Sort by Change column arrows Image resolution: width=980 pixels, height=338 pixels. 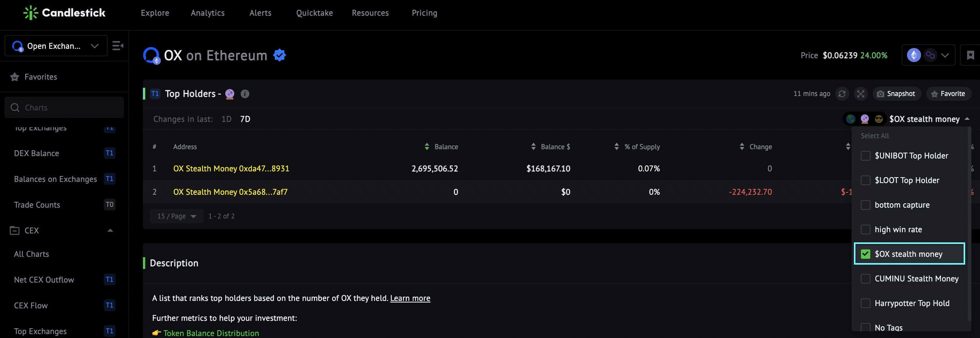[742, 147]
